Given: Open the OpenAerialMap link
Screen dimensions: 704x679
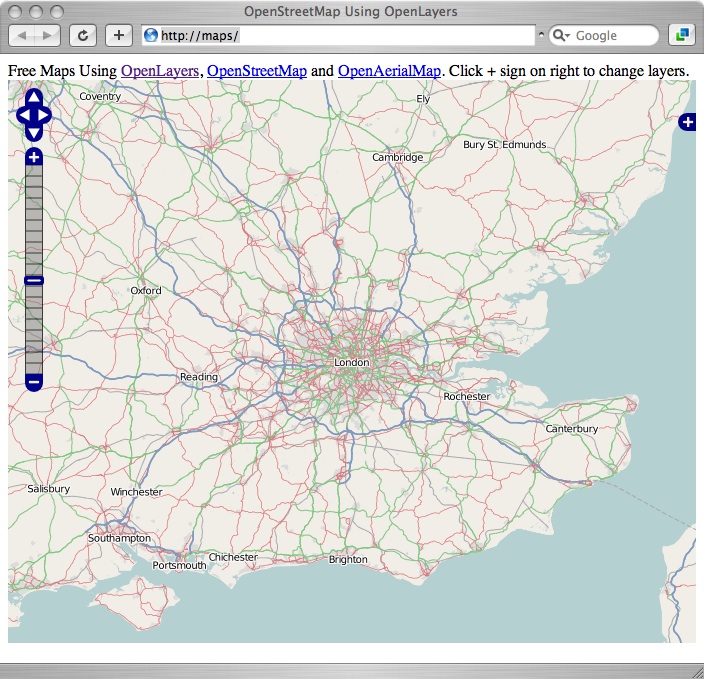Looking at the screenshot, I should pos(389,71).
